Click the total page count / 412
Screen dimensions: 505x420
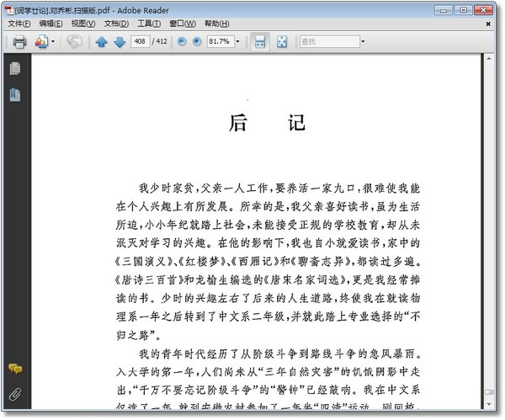159,41
